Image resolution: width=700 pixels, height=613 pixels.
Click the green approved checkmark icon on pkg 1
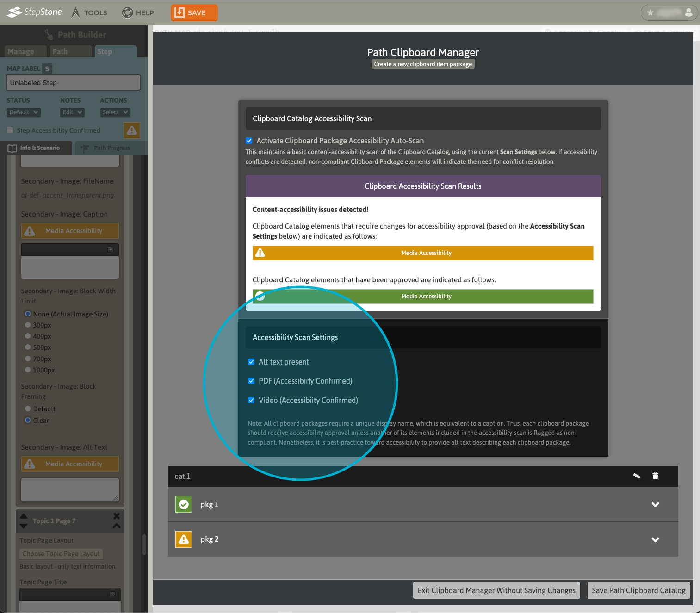(x=184, y=504)
